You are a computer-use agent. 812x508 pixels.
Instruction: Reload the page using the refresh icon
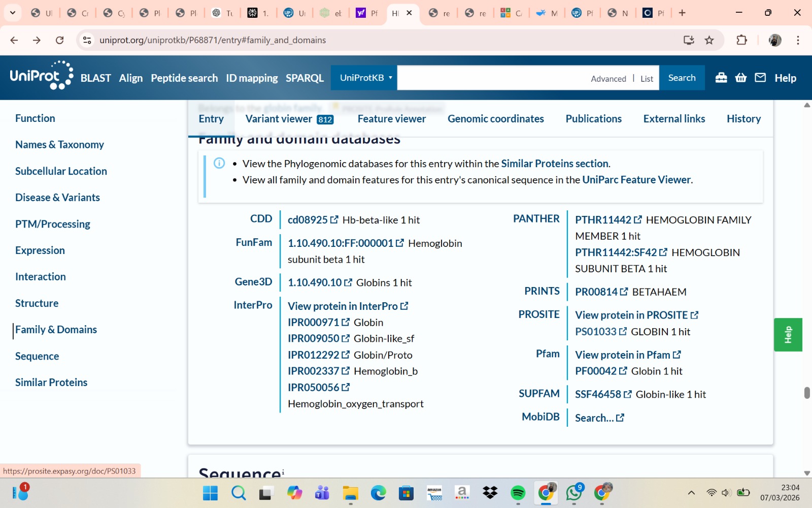59,40
